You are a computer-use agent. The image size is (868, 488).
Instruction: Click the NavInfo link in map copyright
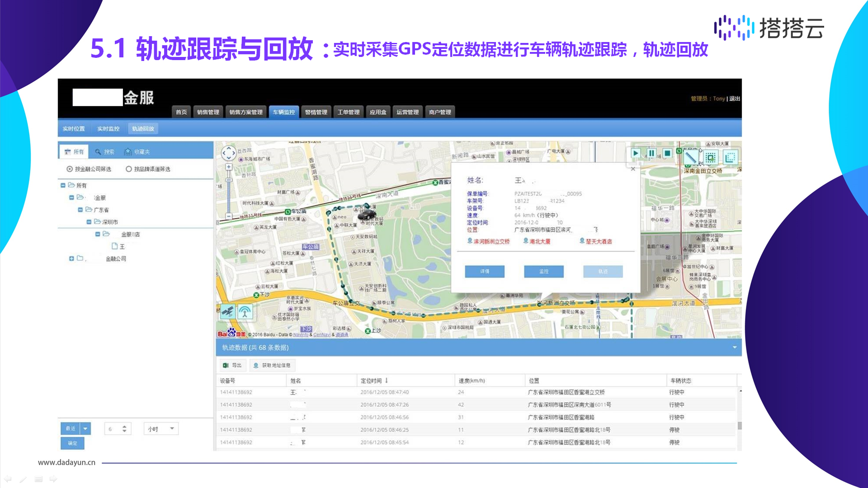tap(301, 335)
